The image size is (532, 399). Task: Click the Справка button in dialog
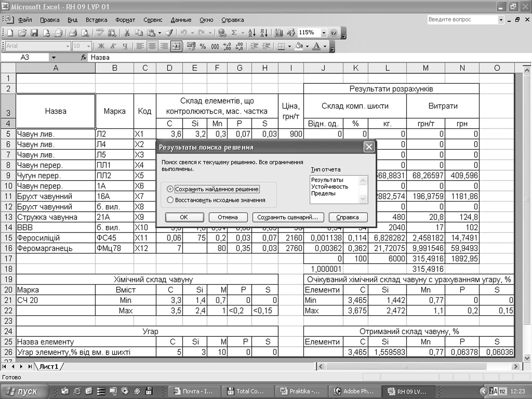pyautogui.click(x=348, y=217)
